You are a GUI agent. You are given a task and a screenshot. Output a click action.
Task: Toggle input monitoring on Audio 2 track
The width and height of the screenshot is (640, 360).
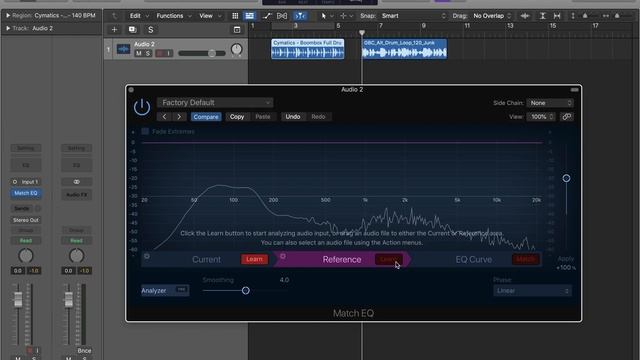click(169, 53)
